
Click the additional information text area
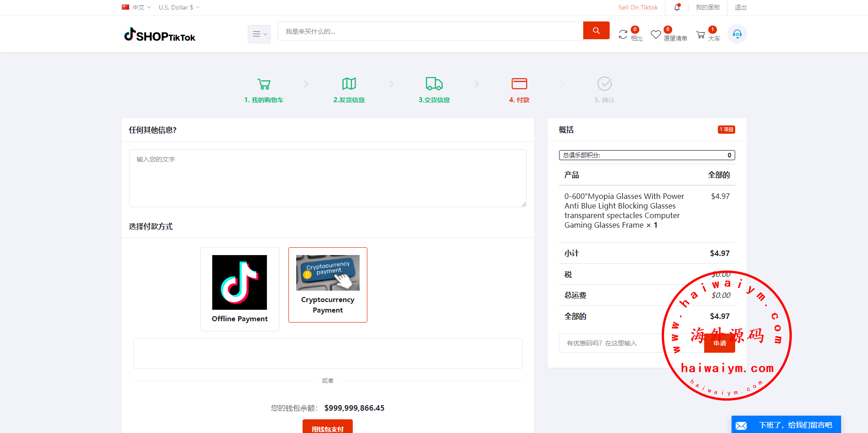point(328,178)
